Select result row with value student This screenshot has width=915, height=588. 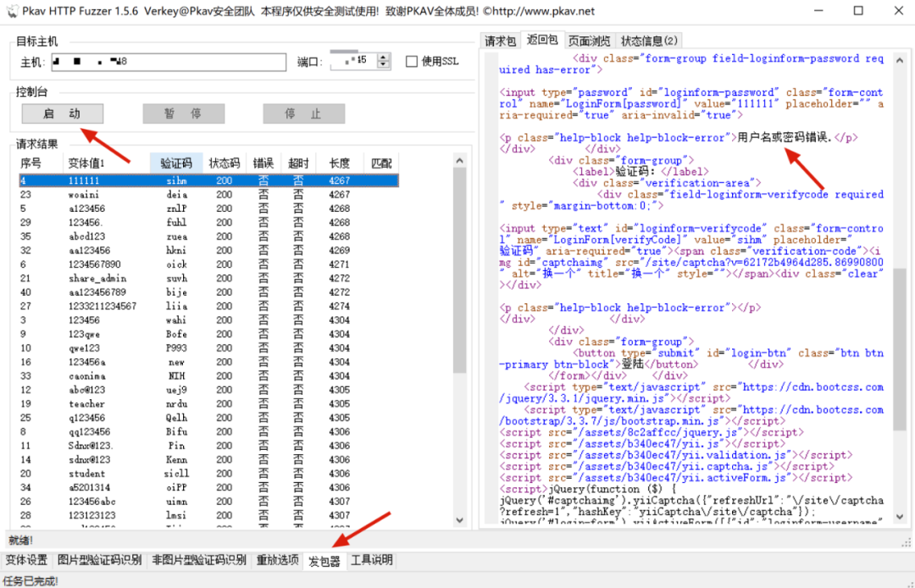tap(209, 474)
